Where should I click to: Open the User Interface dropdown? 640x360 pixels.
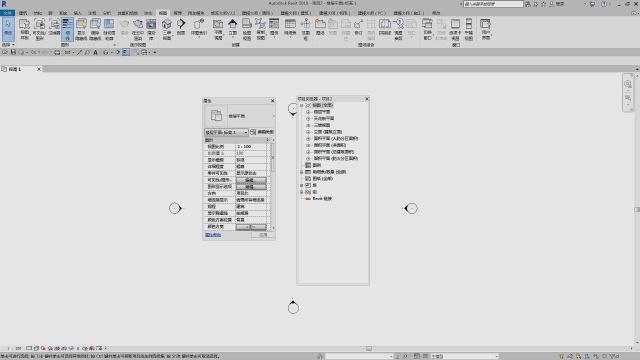point(485,29)
